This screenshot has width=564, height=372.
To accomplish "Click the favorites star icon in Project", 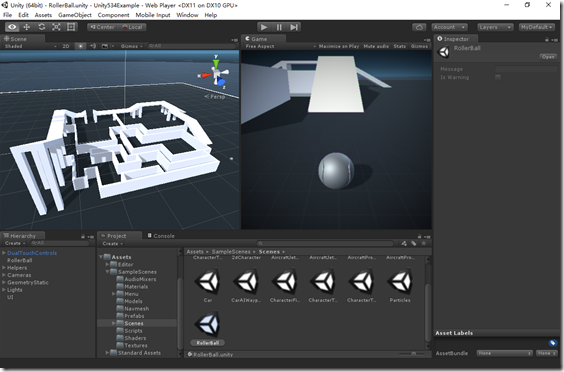I will 424,244.
